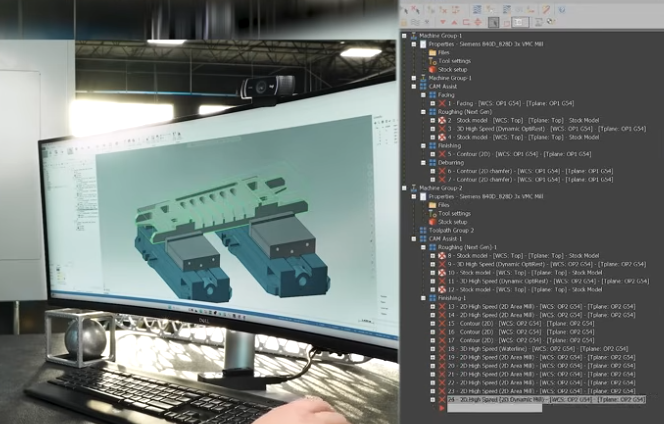664x424 pixels.
Task: Open Toolpaths Manager help icon
Action: [x=562, y=9]
